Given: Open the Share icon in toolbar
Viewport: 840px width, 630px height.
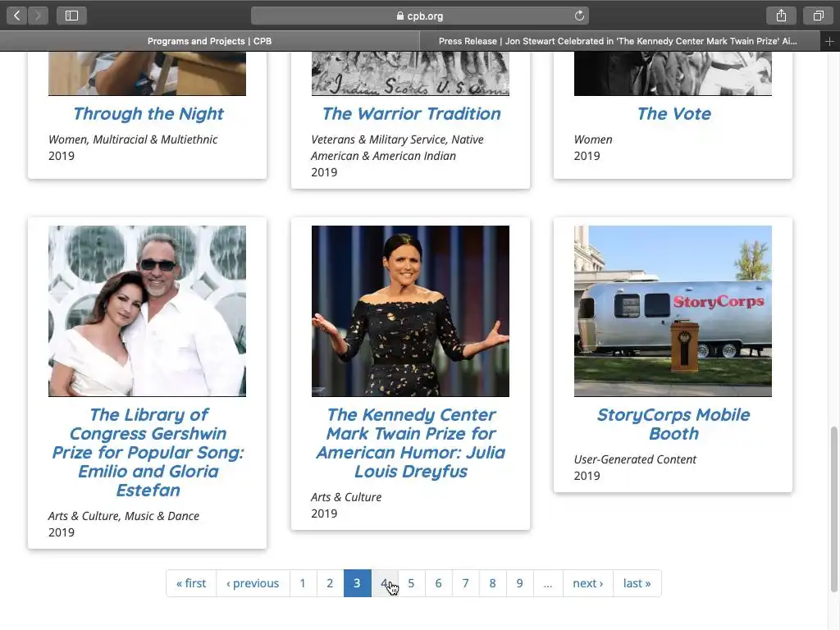Looking at the screenshot, I should pyautogui.click(x=781, y=16).
